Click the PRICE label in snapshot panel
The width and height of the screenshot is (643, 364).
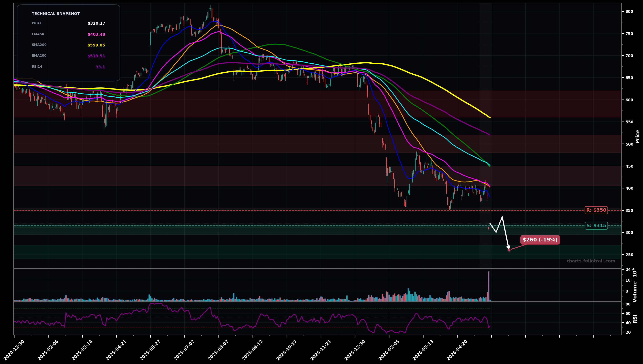[37, 23]
